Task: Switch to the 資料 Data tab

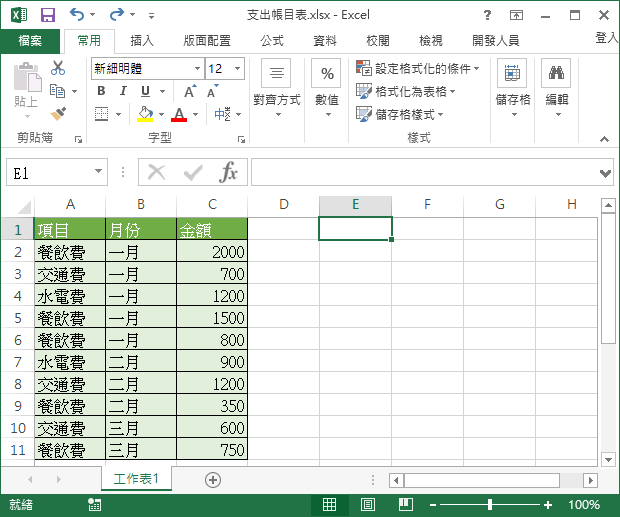Action: pyautogui.click(x=325, y=40)
